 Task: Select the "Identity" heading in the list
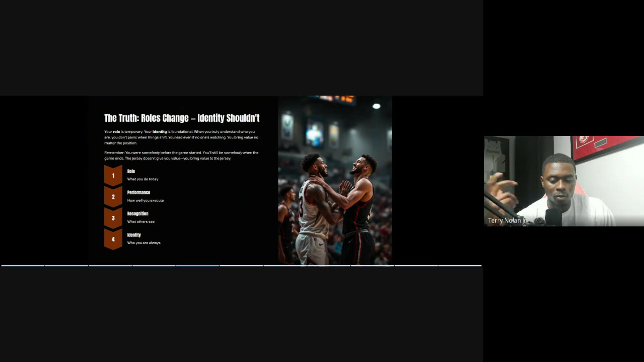[134, 235]
